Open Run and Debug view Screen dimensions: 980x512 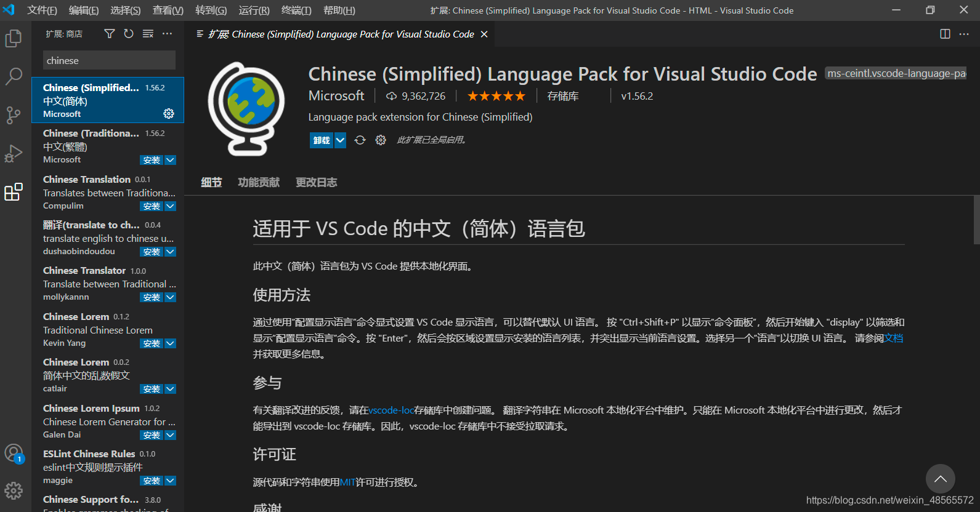(14, 154)
